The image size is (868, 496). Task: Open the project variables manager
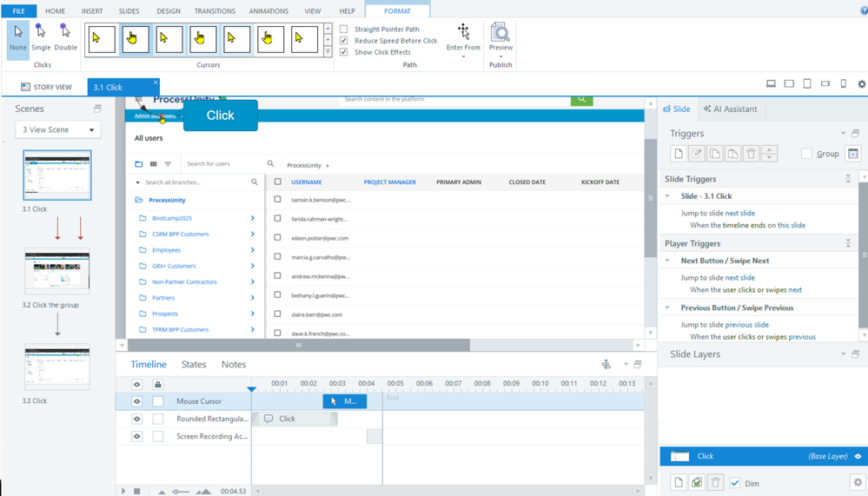853,154
